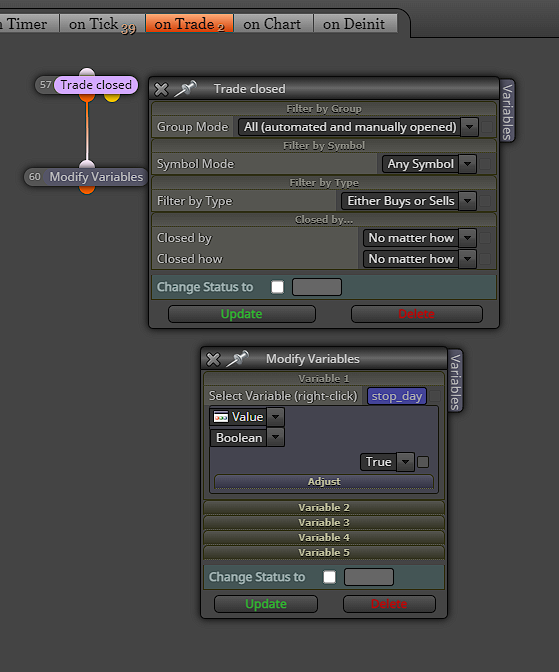Enable Change Status checkbox in Trade closed panel
The image size is (559, 672).
277,287
